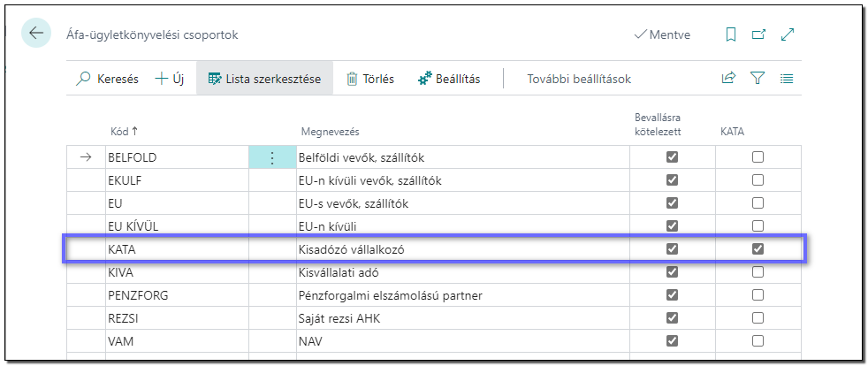Select the REZSI code cell
Viewport: 868px width, 366px height.
tap(177, 318)
